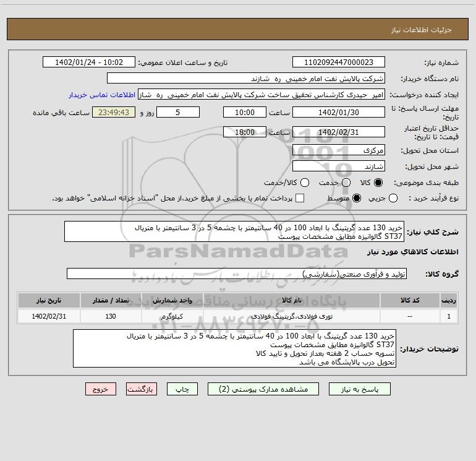Toggle the Islamic treasury documents payment checkbox
The image size is (476, 461).
[300, 198]
